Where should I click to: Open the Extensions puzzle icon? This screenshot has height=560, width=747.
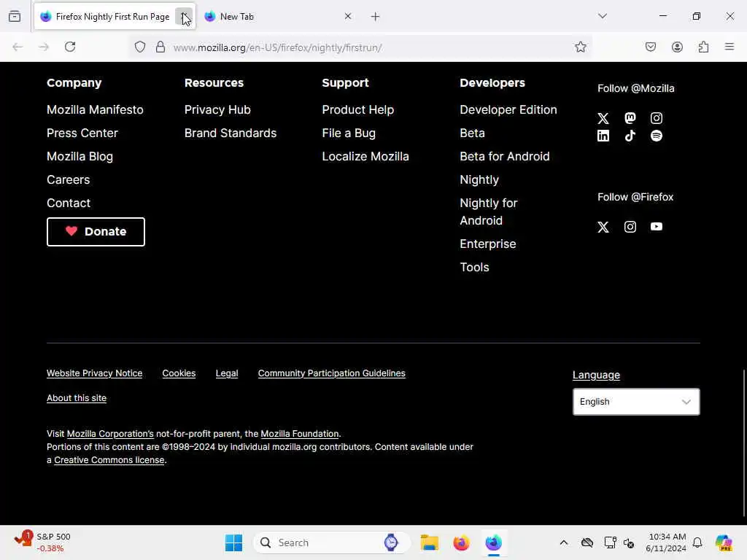(x=704, y=47)
